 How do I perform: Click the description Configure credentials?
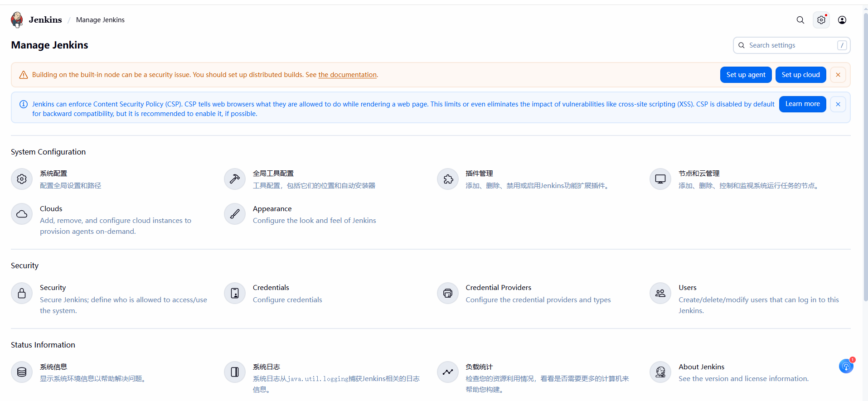coord(287,300)
